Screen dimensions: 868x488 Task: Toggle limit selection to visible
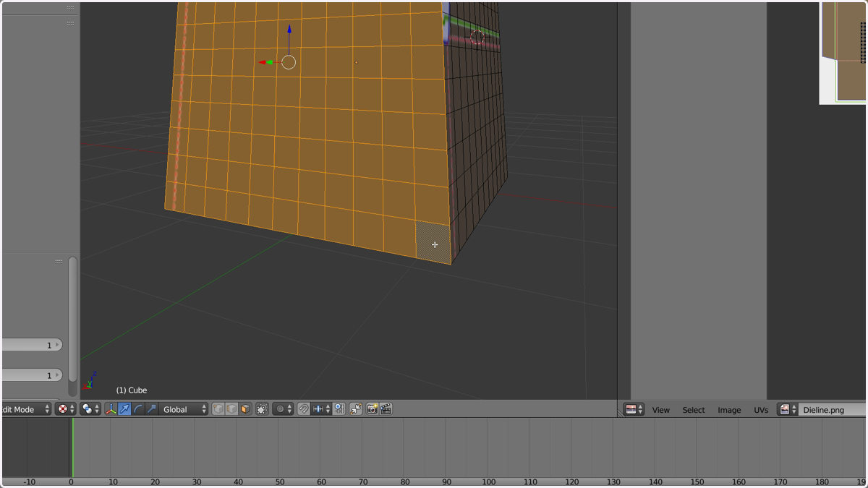[x=262, y=409]
